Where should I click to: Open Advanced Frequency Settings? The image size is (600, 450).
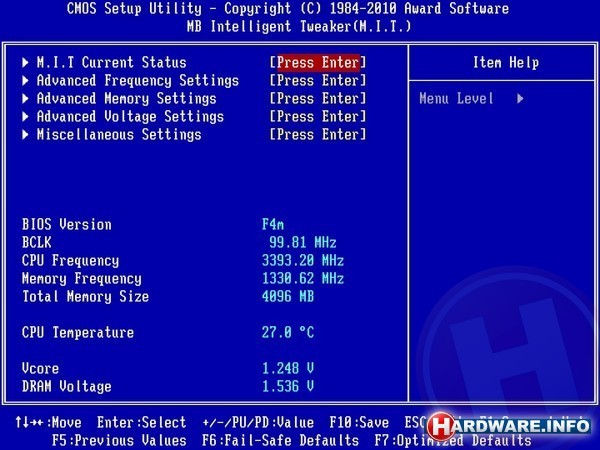coord(138,80)
